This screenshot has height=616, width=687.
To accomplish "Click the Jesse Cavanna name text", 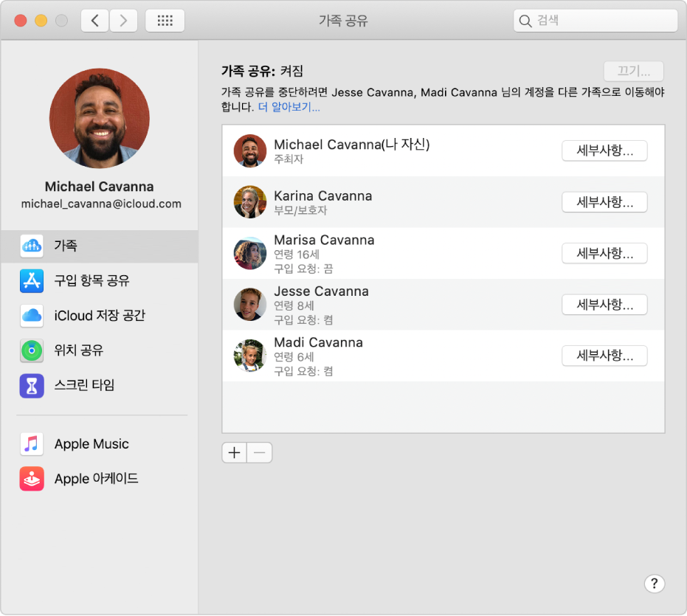I will pos(321,291).
